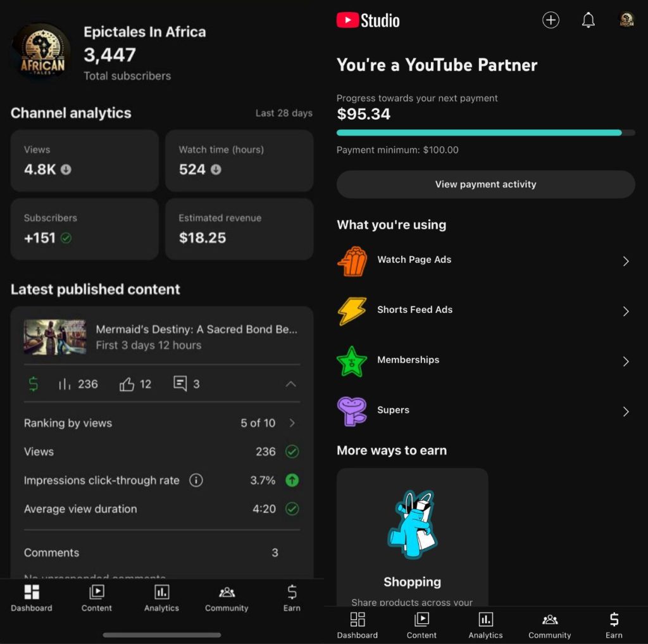Image resolution: width=648 pixels, height=644 pixels.
Task: Tap the account avatar in Studio header
Action: tap(626, 20)
